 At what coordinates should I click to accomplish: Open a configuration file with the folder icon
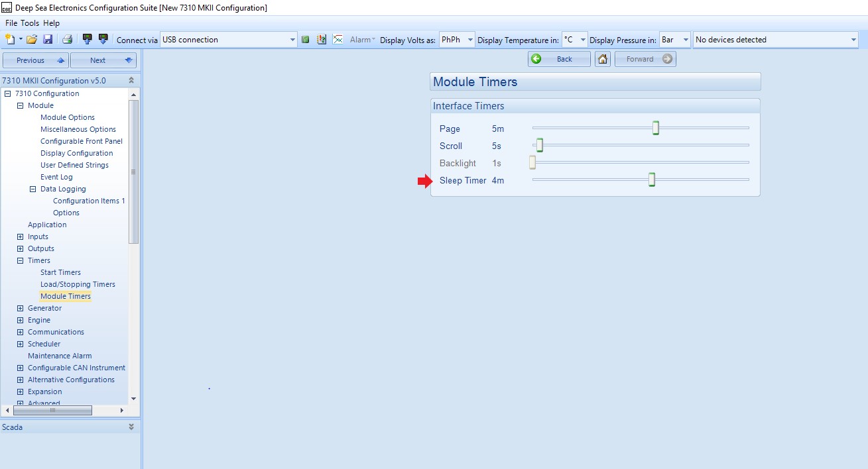point(32,40)
